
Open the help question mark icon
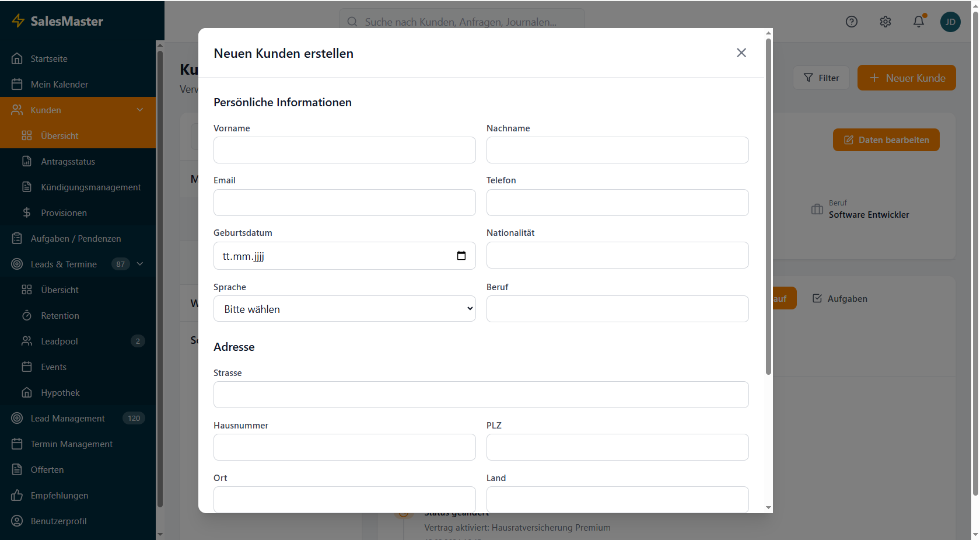tap(851, 22)
